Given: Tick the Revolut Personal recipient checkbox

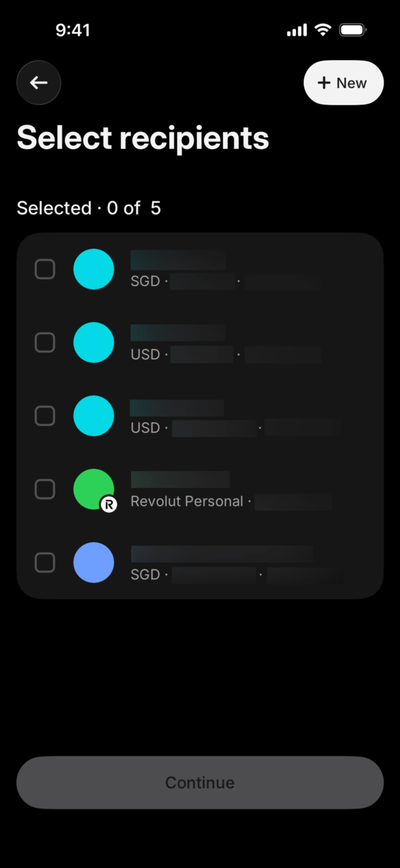Looking at the screenshot, I should (x=45, y=489).
